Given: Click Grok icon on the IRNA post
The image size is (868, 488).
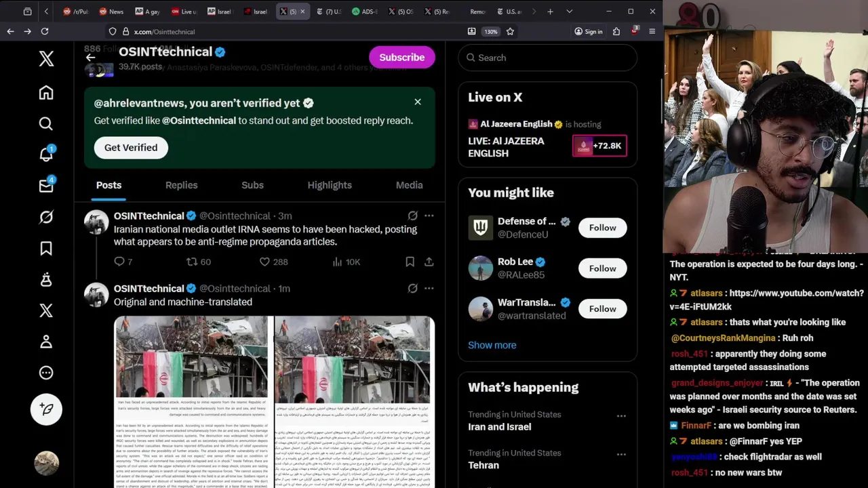Looking at the screenshot, I should click(412, 216).
